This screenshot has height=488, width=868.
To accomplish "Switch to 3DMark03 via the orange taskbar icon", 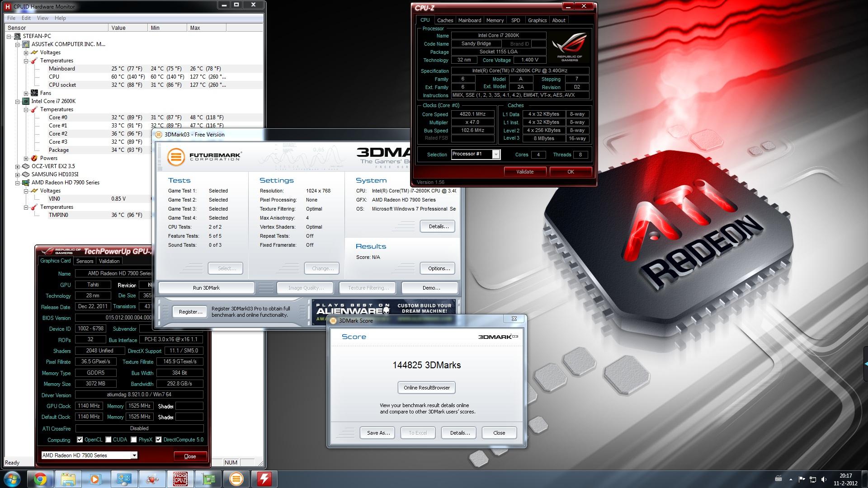I will point(236,479).
